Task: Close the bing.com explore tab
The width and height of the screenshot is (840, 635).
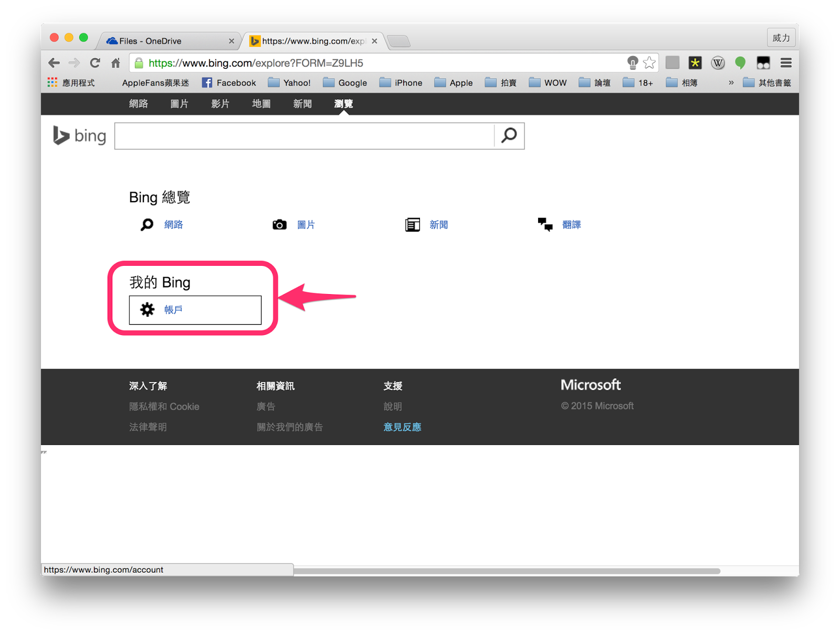Action: pos(374,41)
